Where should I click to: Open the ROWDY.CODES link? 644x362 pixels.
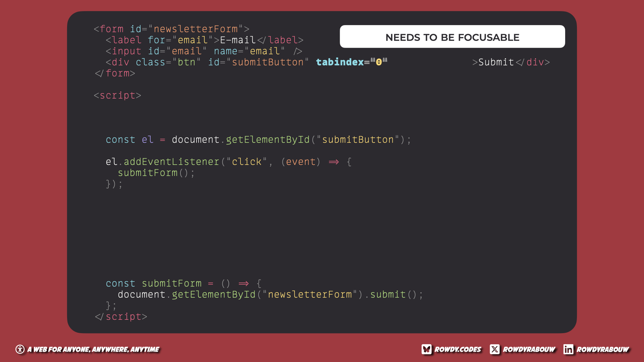458,349
